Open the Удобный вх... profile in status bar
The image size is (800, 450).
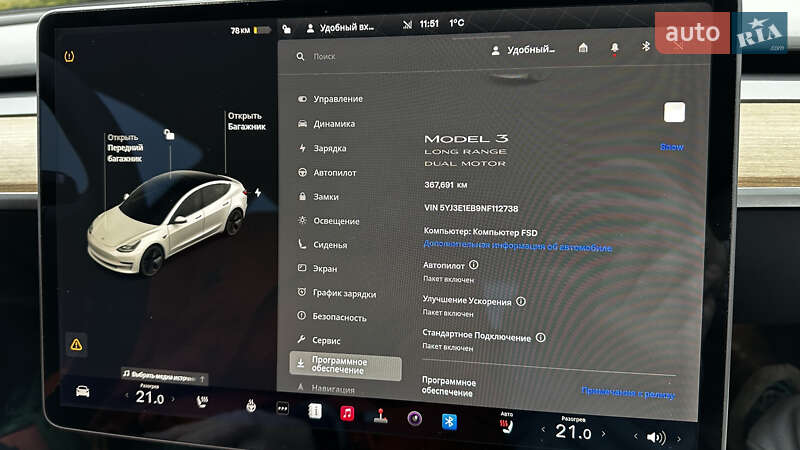tap(340, 28)
